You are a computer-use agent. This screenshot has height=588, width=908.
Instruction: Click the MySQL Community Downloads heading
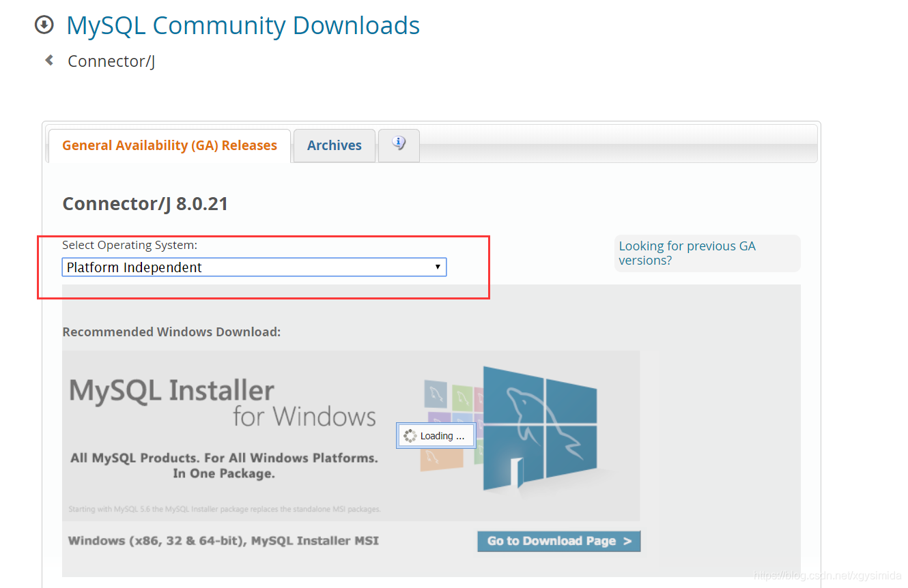click(x=242, y=25)
